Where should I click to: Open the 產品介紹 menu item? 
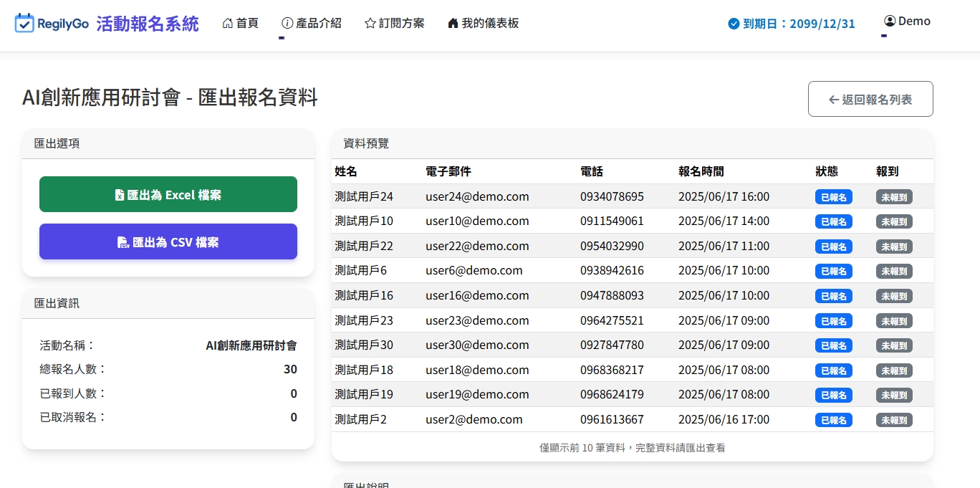point(312,23)
